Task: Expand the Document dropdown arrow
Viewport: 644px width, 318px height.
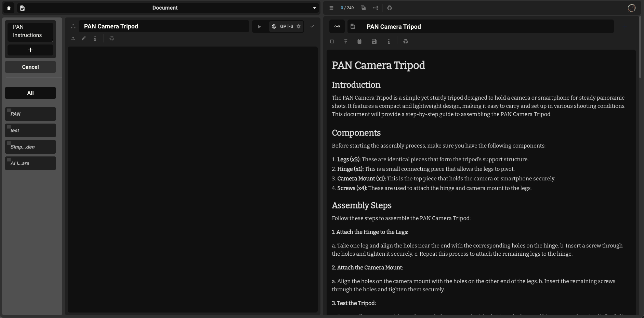Action: [x=314, y=8]
